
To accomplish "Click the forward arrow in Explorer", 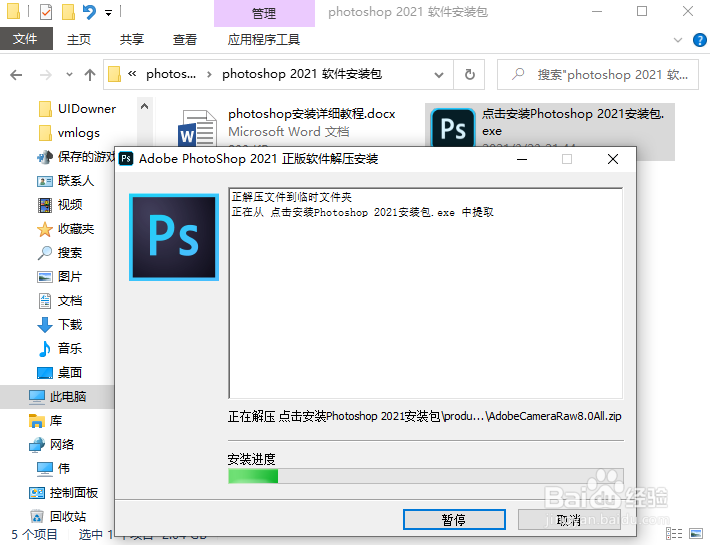I will [46, 75].
